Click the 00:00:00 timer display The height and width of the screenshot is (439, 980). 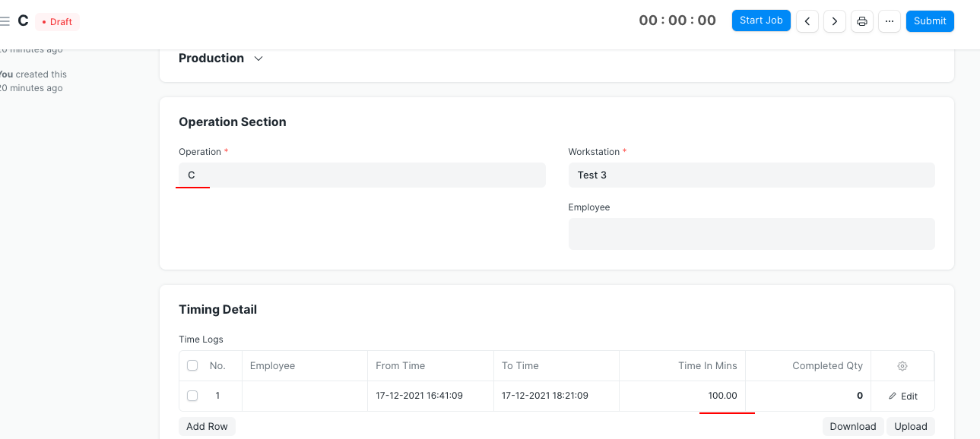tap(677, 20)
